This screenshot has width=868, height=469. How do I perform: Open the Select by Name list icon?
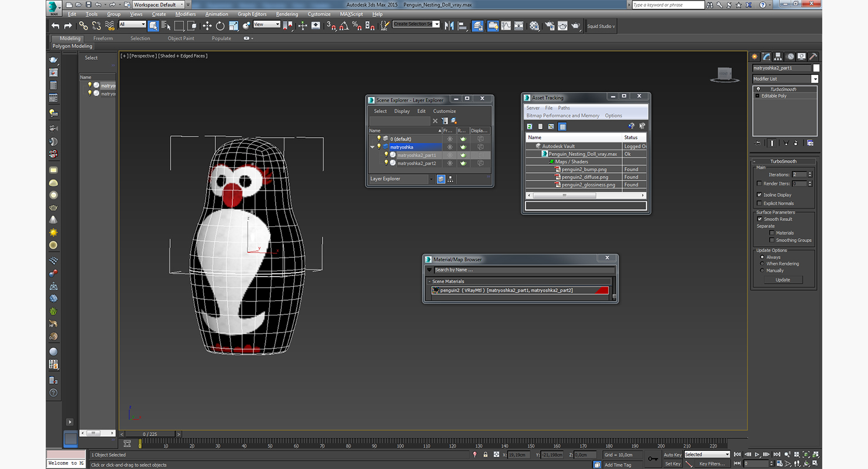(165, 26)
